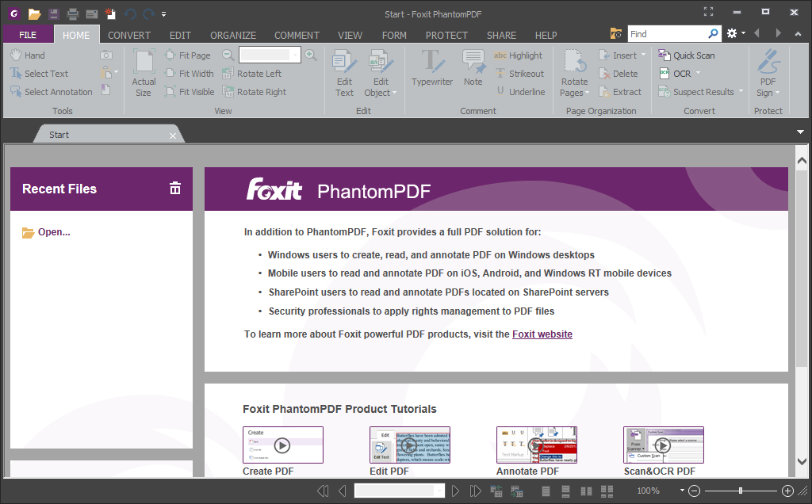This screenshot has width=812, height=504.
Task: Collapse the ribbon with the up arrow
Action: (798, 33)
